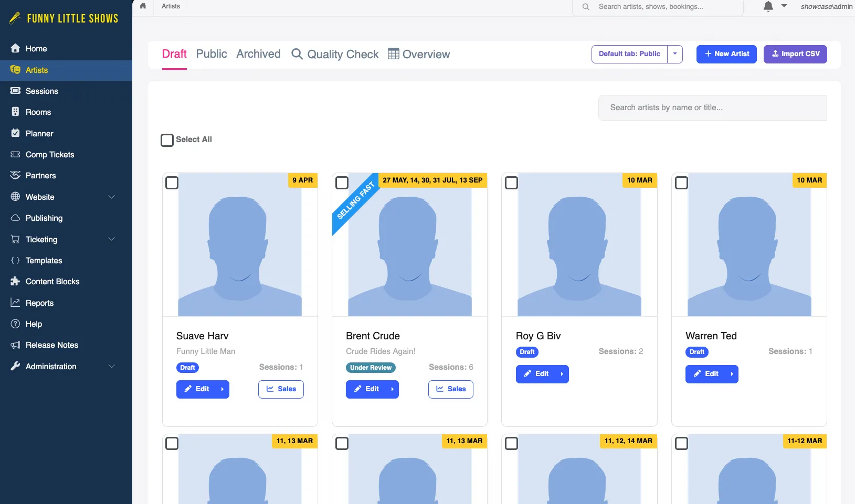Check the Warren Ted card checkbox
Image resolution: width=855 pixels, height=504 pixels.
681,183
